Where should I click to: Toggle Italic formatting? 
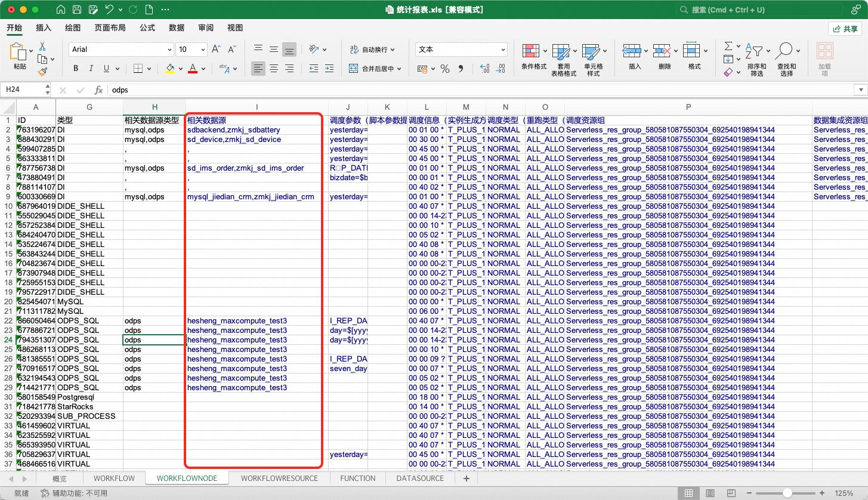tap(91, 69)
